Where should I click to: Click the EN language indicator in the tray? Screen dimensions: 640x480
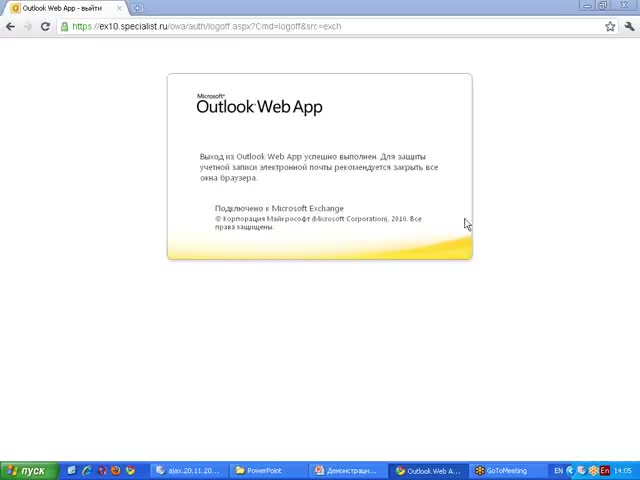[558, 471]
